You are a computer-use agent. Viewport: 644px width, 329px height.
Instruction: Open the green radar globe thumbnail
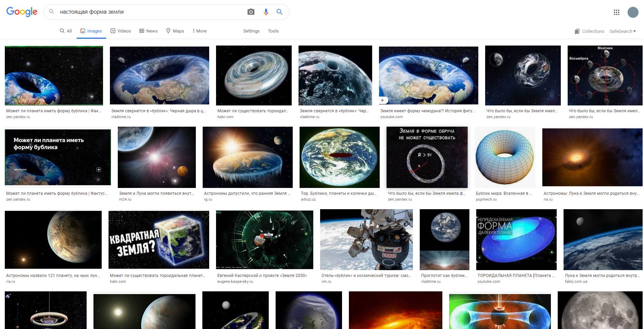(x=265, y=240)
